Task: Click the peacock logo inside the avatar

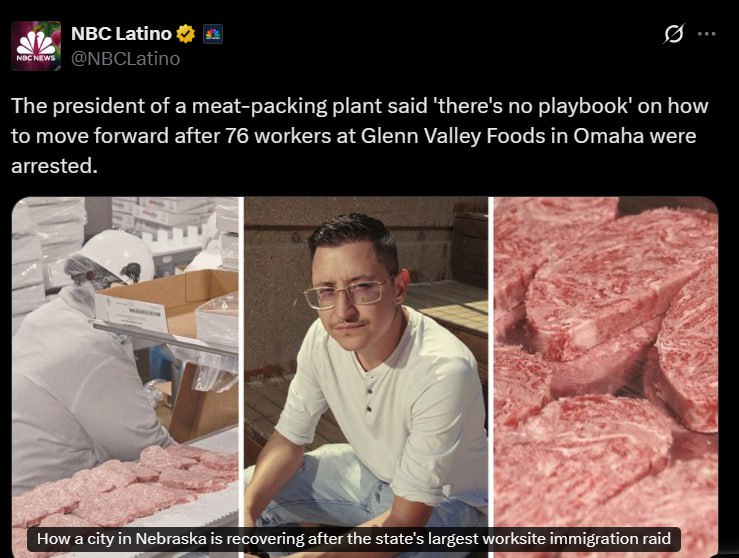Action: 36,43
